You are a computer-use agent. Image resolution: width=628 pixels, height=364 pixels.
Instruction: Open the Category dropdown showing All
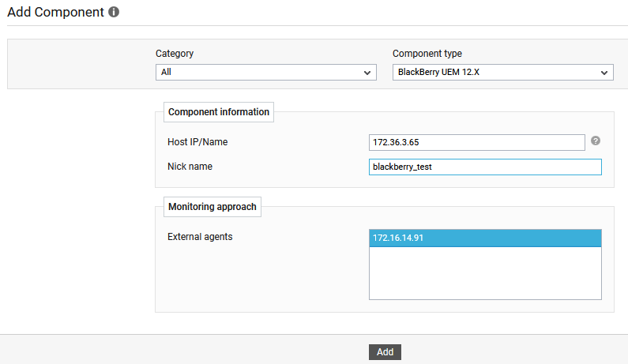point(266,72)
